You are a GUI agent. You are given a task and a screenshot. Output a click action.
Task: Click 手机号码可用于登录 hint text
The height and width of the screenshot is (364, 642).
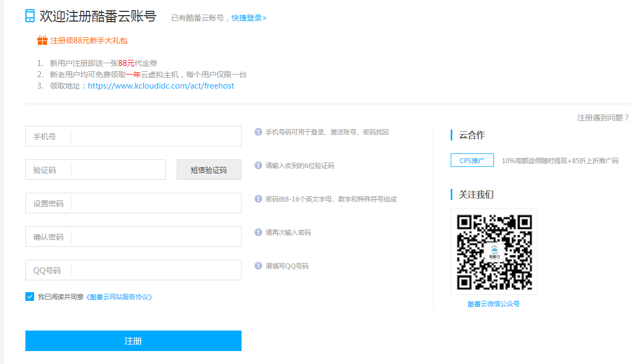(327, 132)
